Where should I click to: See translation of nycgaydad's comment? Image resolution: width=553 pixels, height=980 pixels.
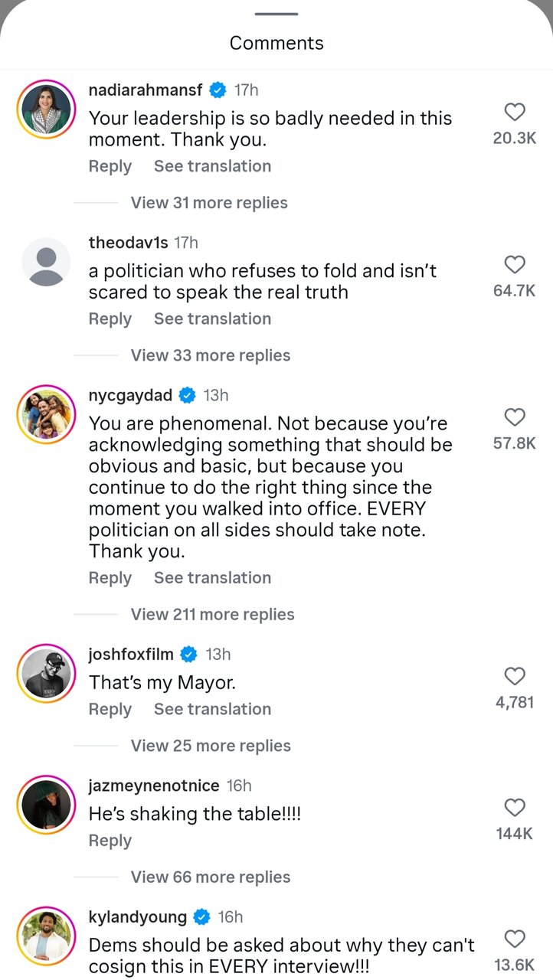pos(212,578)
